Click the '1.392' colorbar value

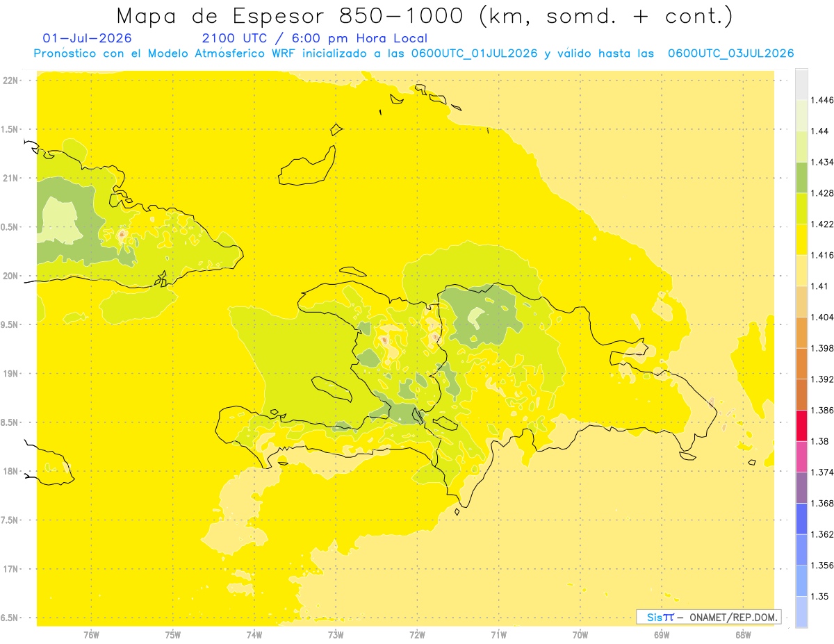point(821,379)
